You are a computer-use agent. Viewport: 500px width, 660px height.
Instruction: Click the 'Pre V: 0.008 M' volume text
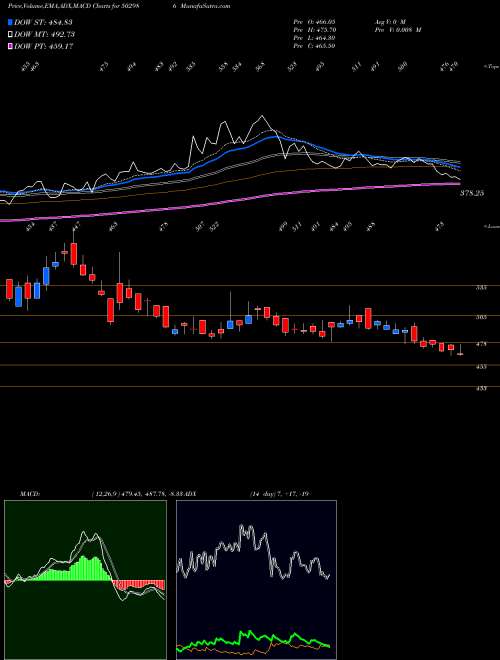tap(397, 30)
